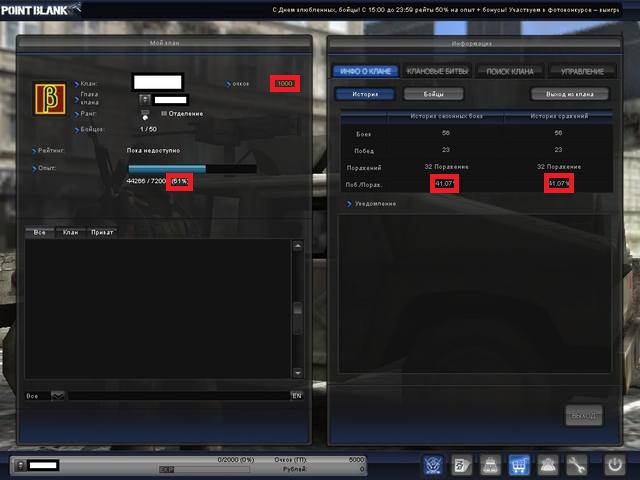Open the inventory icon in bottom toolbar
This screenshot has height=480, width=640.
(x=491, y=464)
